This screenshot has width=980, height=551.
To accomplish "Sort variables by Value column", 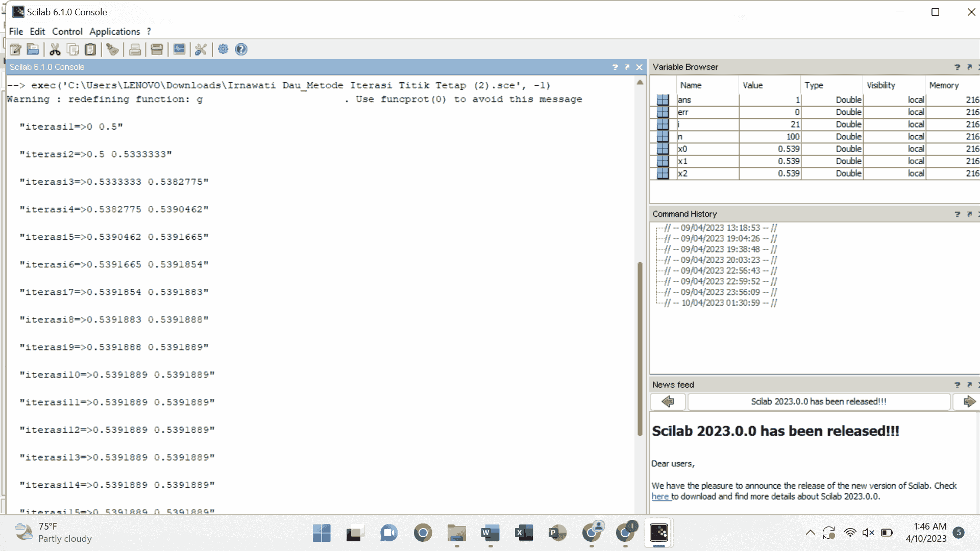I will click(769, 85).
